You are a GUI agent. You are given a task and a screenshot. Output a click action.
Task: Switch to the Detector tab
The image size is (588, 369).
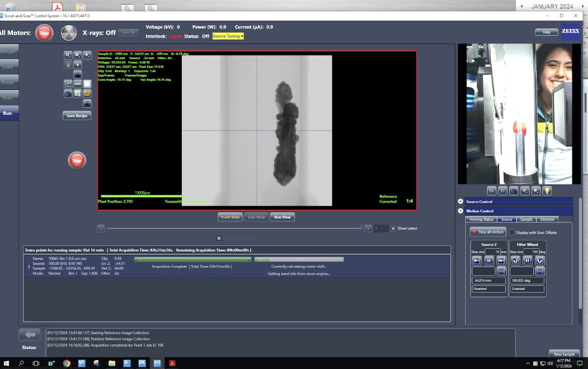547,220
